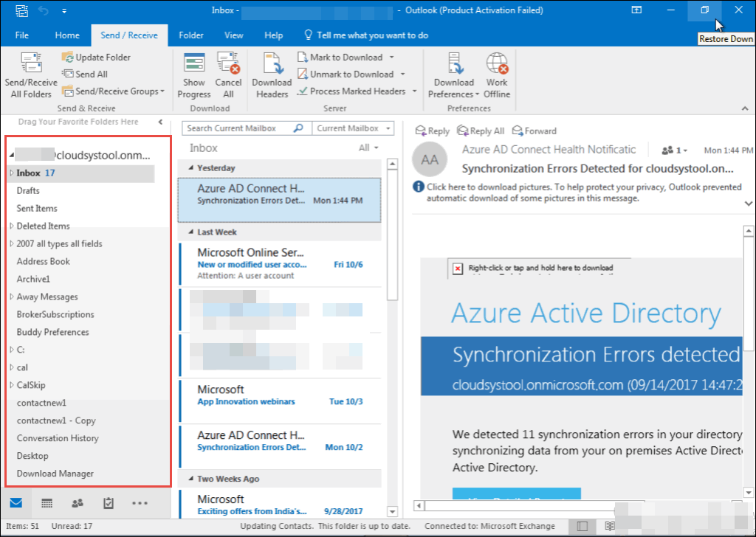
Task: Open the Microsoft Online Services email
Action: 280,263
